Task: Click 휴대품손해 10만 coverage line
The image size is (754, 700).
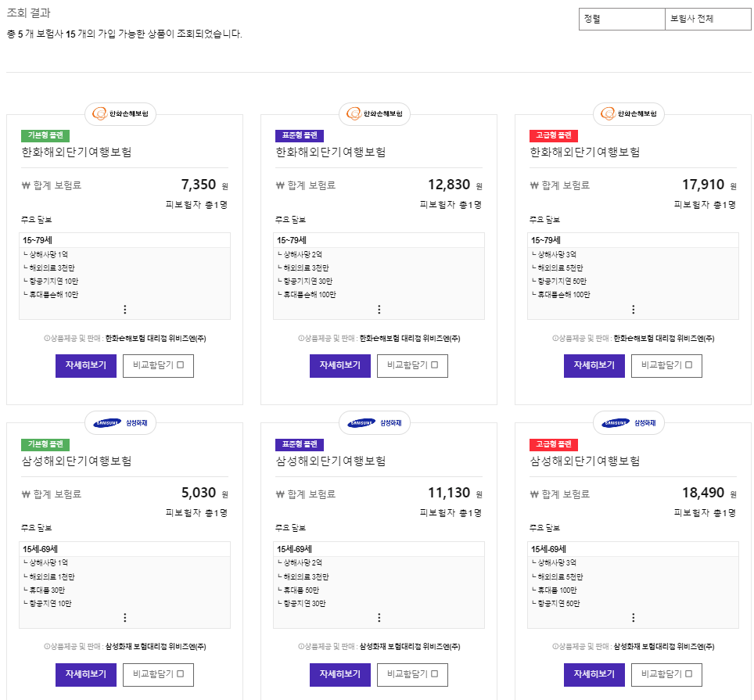Action: 53,294
